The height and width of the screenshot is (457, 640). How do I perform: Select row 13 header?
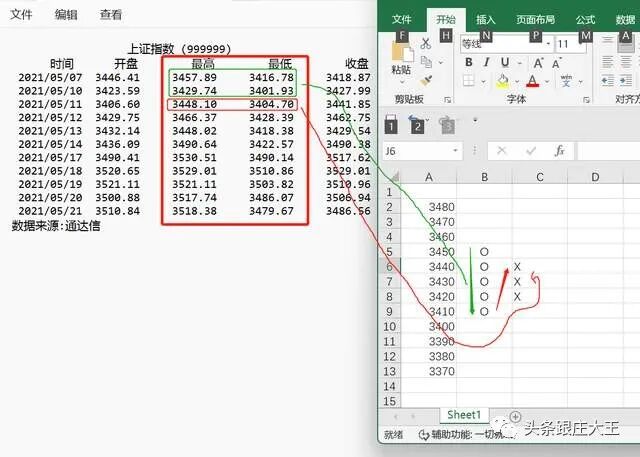pos(389,371)
